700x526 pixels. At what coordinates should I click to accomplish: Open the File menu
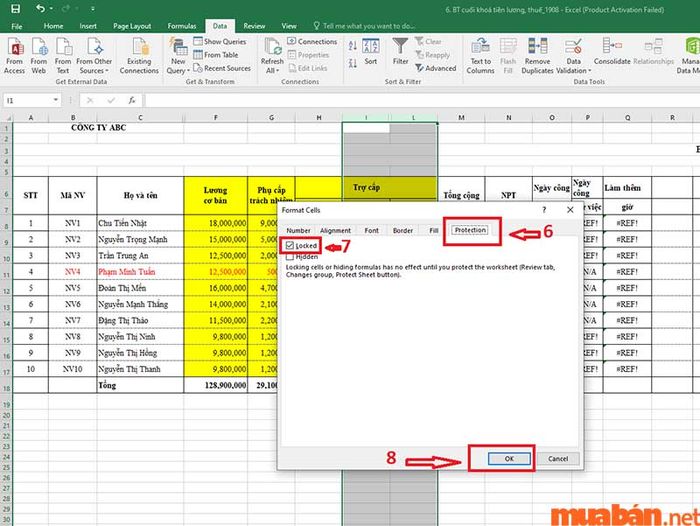pyautogui.click(x=17, y=26)
